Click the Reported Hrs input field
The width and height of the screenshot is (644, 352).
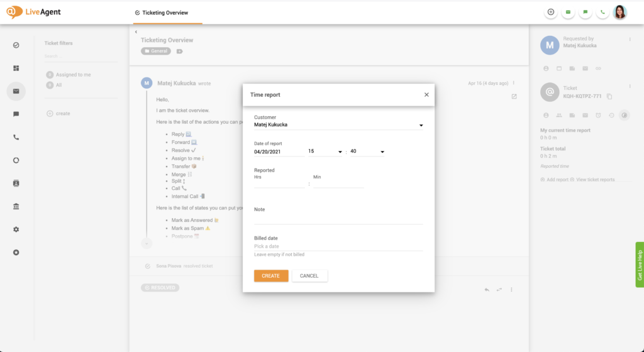point(279,184)
